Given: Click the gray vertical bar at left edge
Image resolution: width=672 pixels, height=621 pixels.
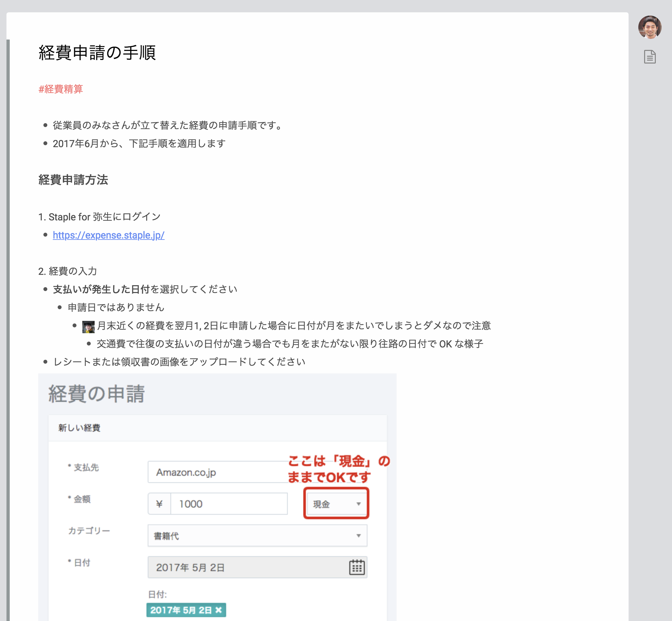Looking at the screenshot, I should pyautogui.click(x=8, y=302).
